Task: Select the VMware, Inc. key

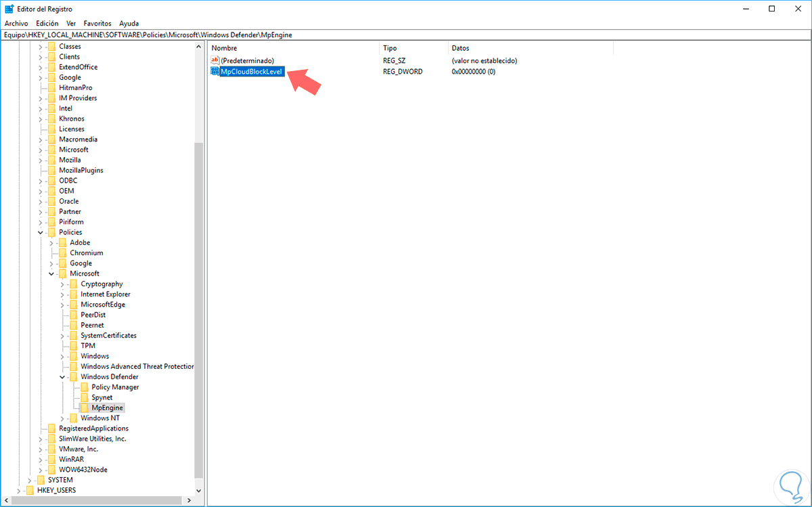Action: coord(78,449)
